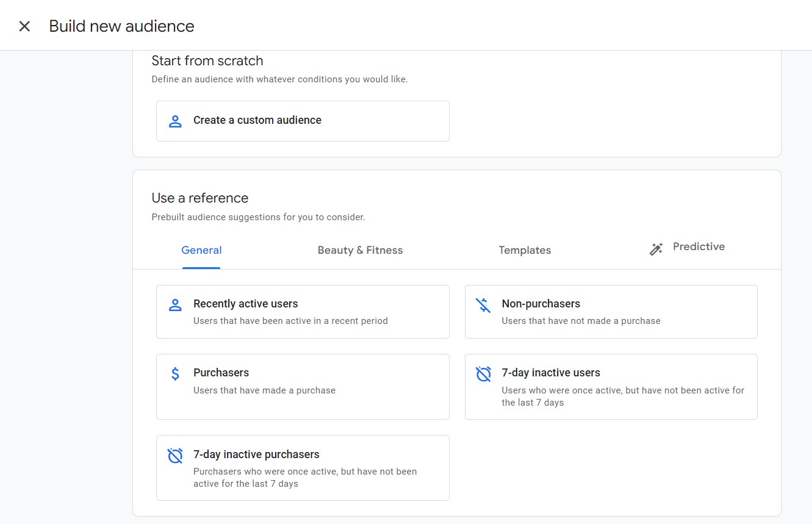The image size is (812, 524).
Task: Click the Start from scratch heading
Action: click(x=207, y=60)
